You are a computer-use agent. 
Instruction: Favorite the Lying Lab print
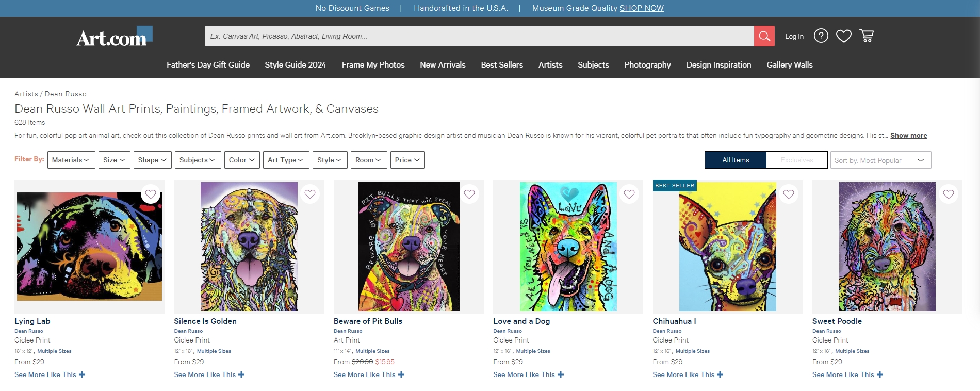coord(151,194)
